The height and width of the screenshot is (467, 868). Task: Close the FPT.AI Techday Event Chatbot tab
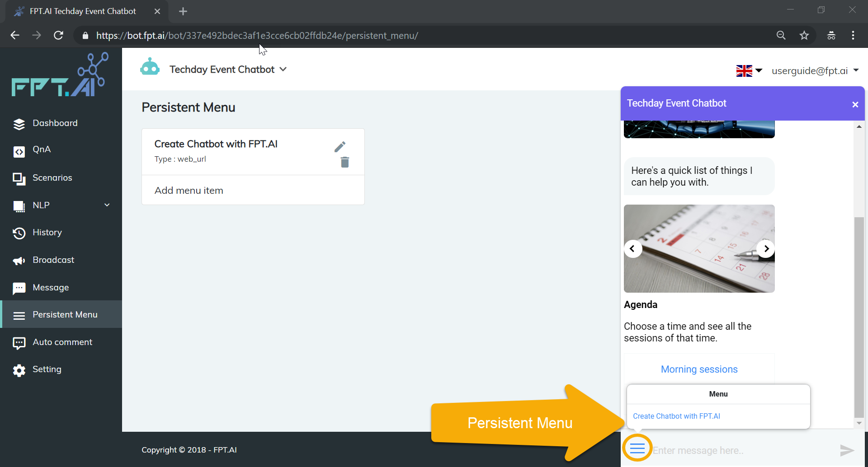tap(157, 11)
